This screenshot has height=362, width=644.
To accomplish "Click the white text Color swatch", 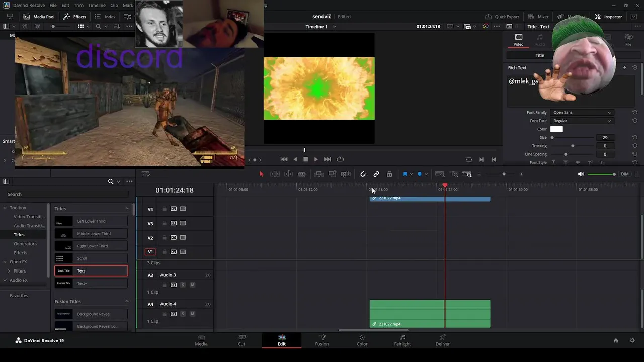I will point(556,129).
